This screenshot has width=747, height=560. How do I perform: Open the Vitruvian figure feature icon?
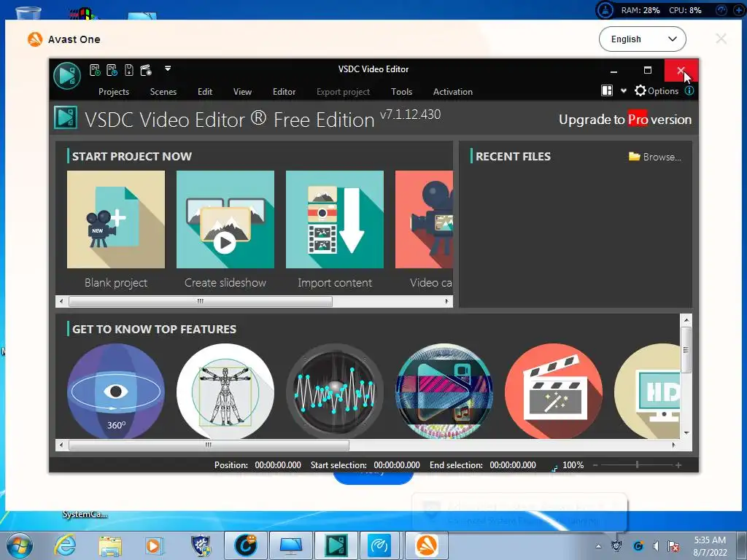(225, 391)
